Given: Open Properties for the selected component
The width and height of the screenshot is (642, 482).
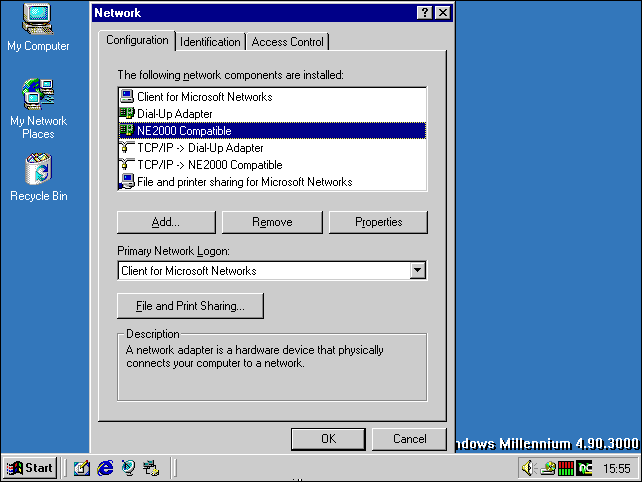Looking at the screenshot, I should (x=378, y=222).
